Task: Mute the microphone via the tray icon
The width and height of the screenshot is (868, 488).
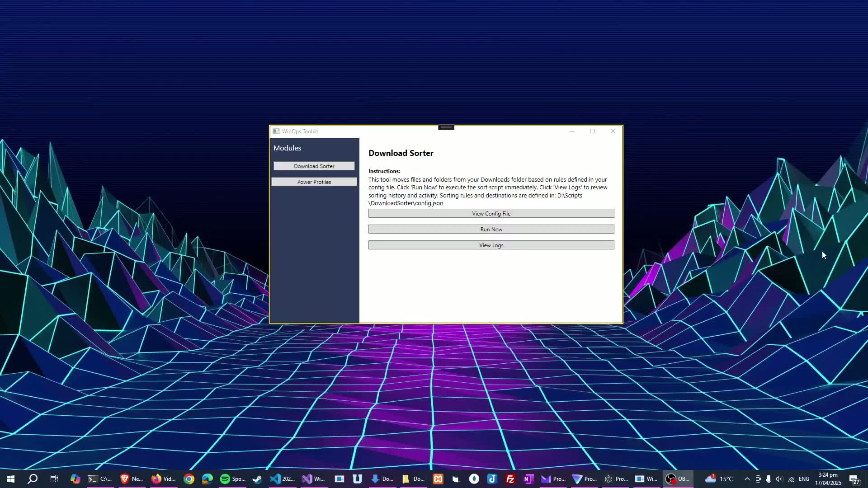Action: coord(768,479)
